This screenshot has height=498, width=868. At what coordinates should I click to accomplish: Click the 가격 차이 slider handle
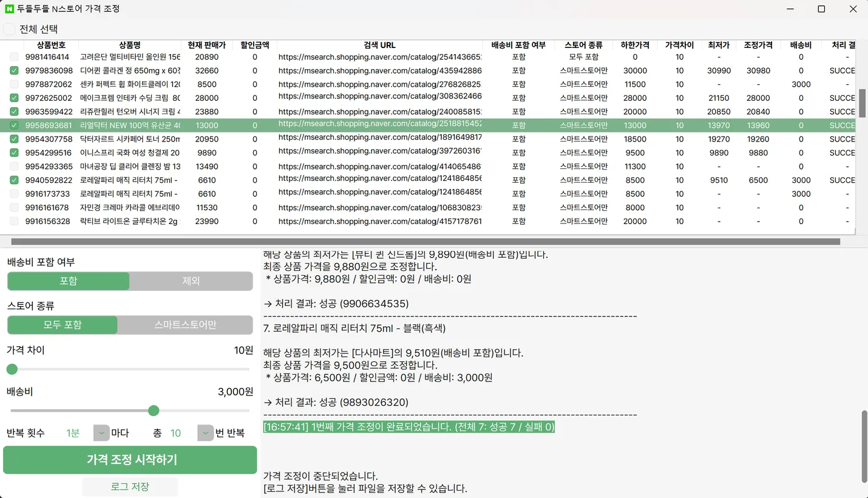(x=12, y=369)
